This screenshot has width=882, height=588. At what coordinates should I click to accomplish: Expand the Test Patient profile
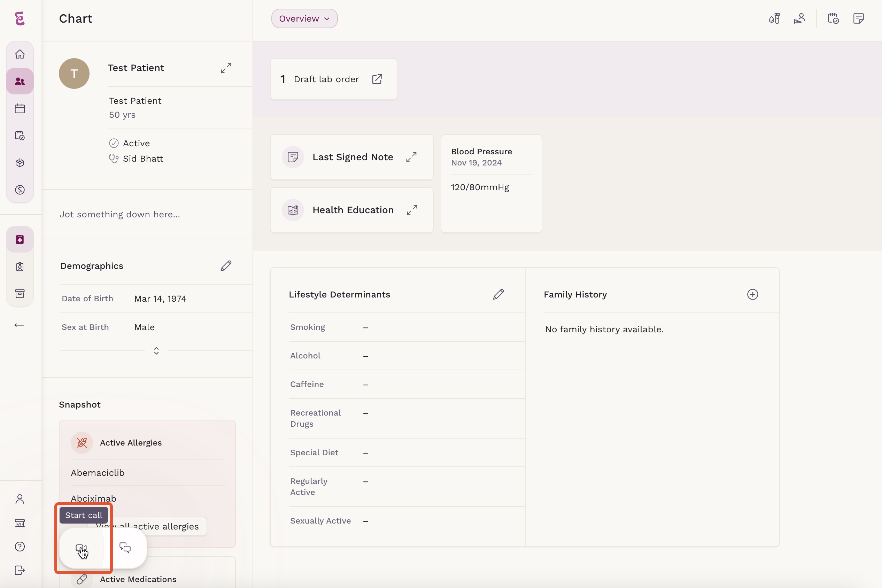pyautogui.click(x=226, y=68)
